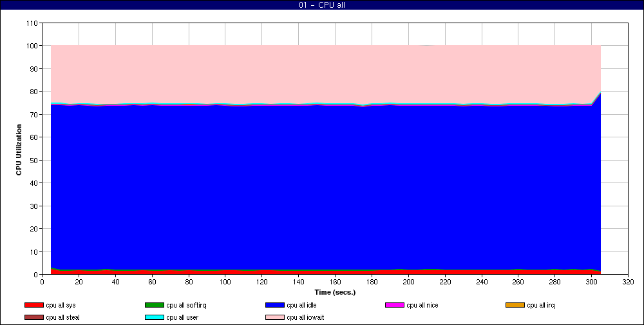Select the 'cpu all sys' legend label
644x325 pixels.
click(61, 305)
